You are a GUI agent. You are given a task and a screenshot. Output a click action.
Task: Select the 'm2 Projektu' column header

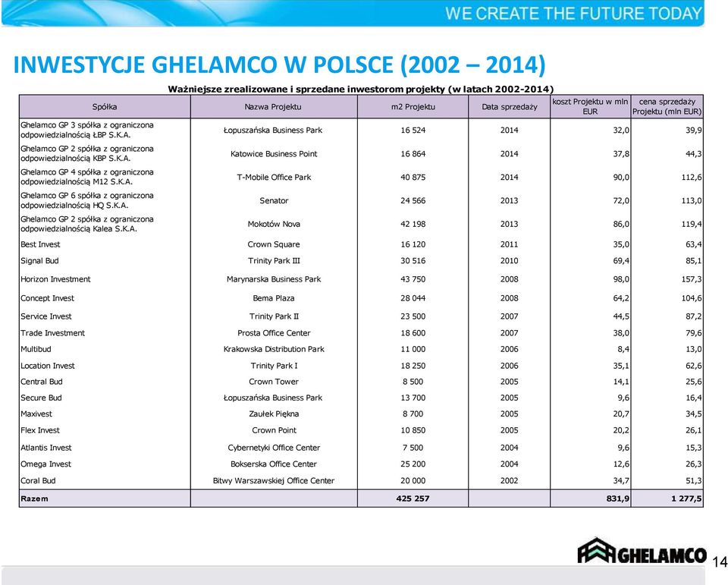(413, 107)
